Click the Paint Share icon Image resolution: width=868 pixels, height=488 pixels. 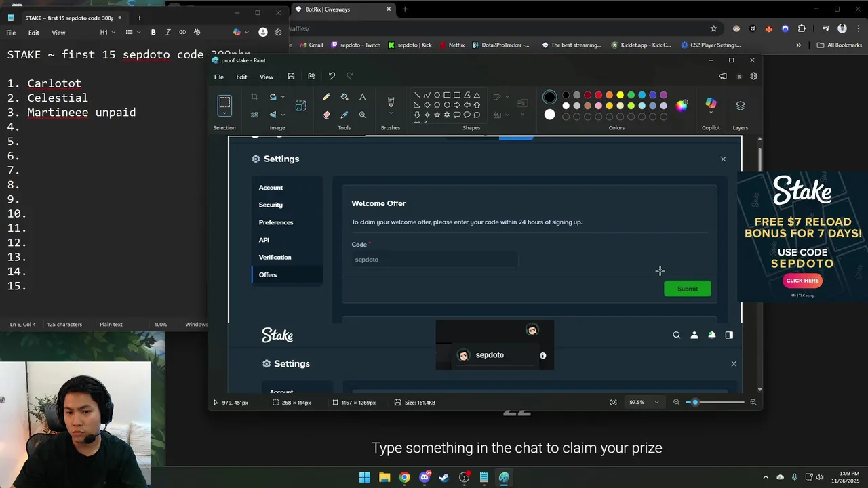[311, 77]
